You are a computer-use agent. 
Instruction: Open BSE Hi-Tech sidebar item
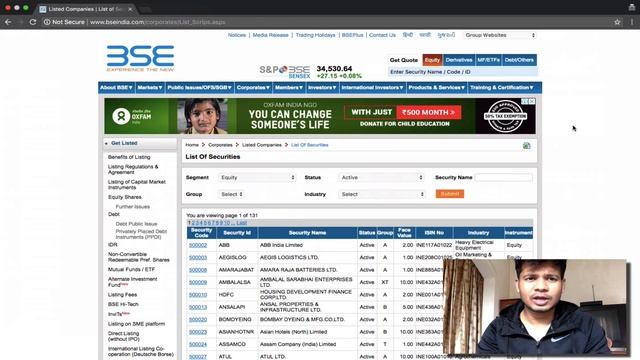[x=123, y=304]
